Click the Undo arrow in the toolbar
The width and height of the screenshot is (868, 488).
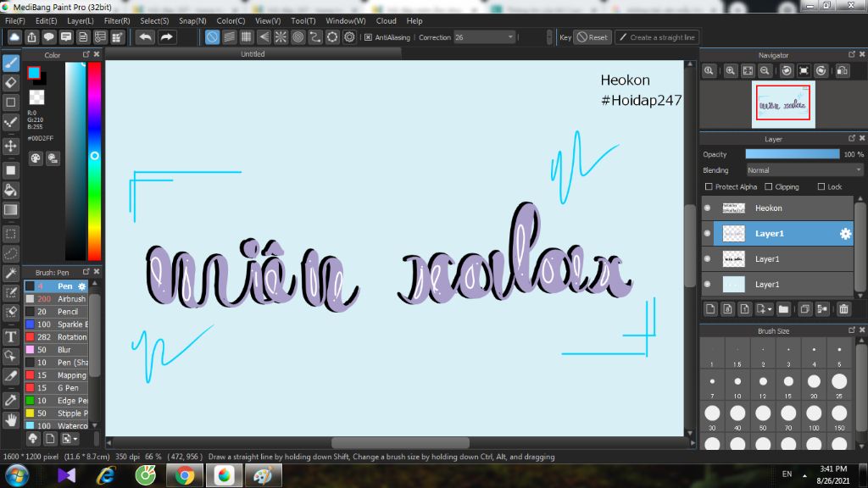coord(146,37)
